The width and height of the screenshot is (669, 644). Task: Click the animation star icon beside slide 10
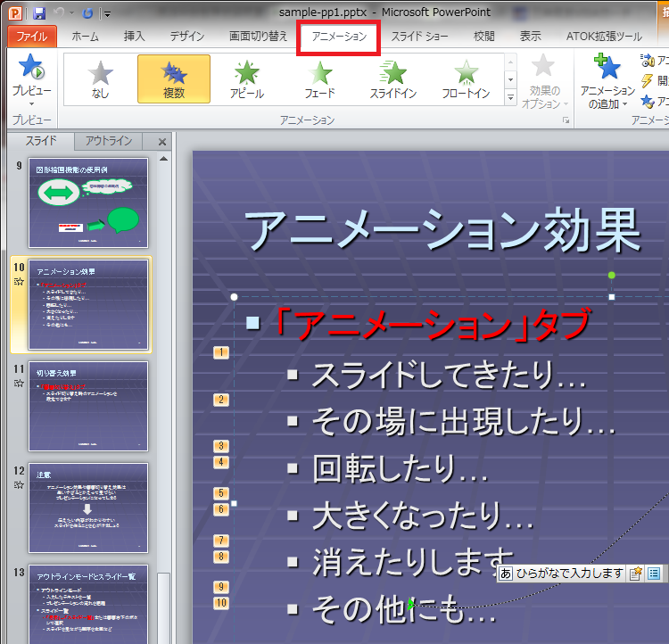click(19, 282)
